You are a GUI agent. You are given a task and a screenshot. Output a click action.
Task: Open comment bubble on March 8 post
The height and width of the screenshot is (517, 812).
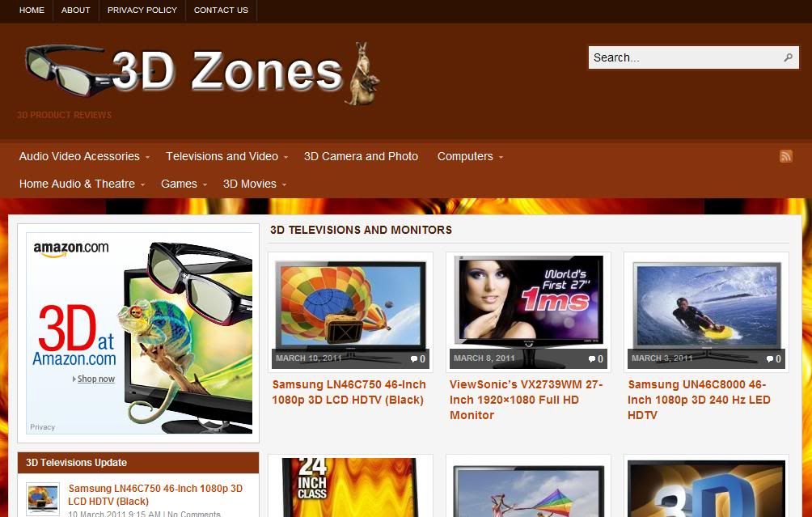coord(596,358)
